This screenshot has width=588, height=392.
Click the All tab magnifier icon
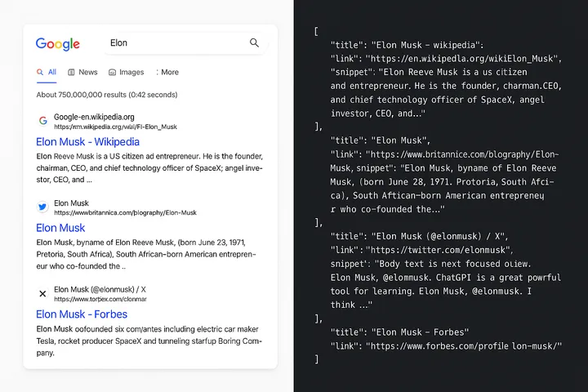[40, 72]
